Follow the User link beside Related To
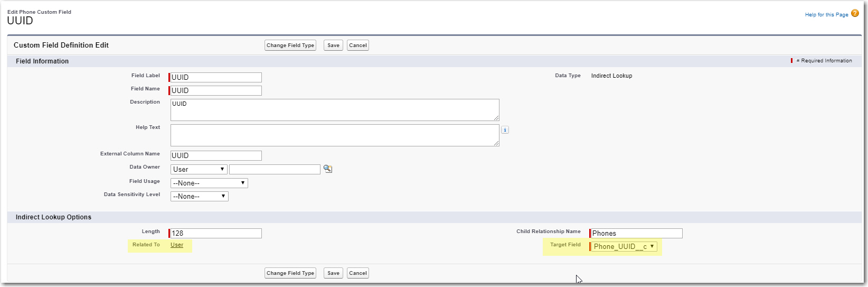 pos(177,245)
